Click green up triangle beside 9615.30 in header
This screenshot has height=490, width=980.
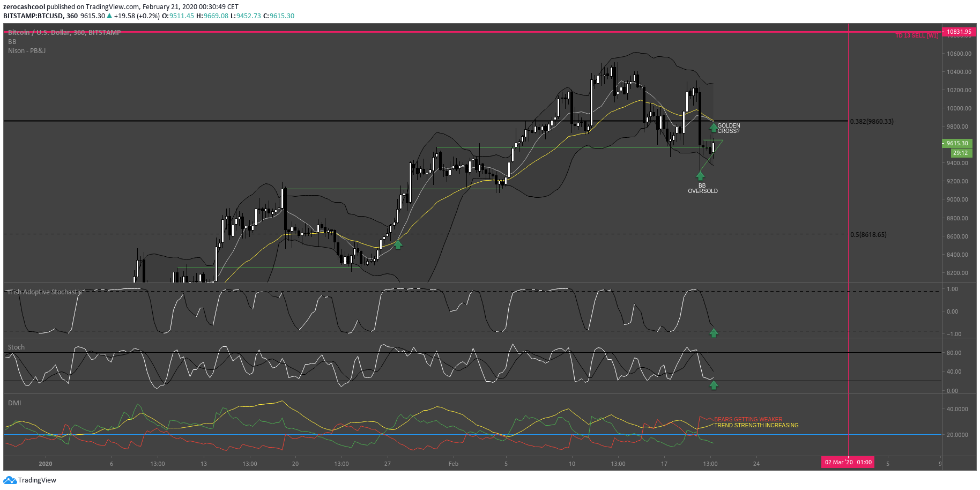pos(109,16)
